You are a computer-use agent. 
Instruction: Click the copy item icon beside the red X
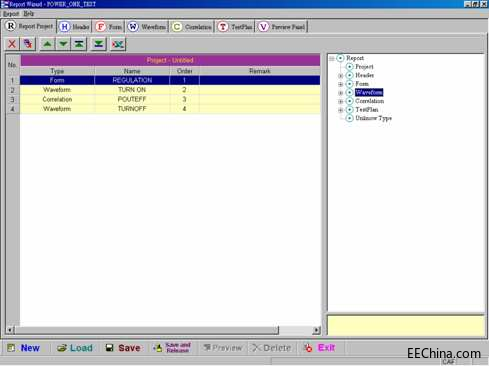pyautogui.click(x=28, y=44)
